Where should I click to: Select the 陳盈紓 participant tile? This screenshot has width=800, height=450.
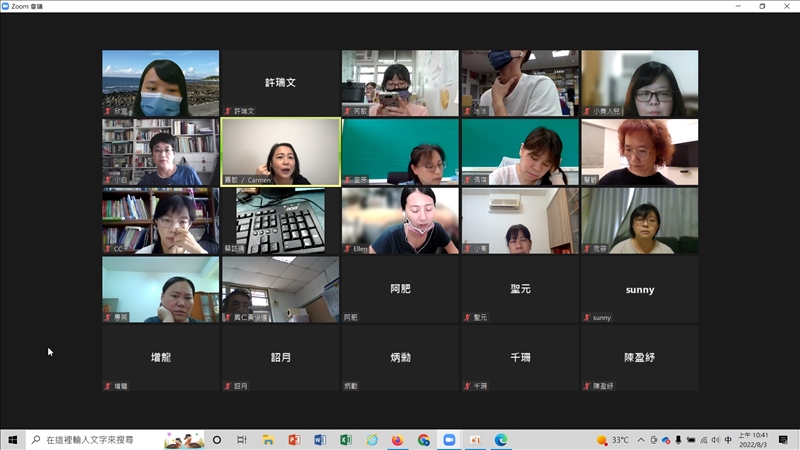639,358
